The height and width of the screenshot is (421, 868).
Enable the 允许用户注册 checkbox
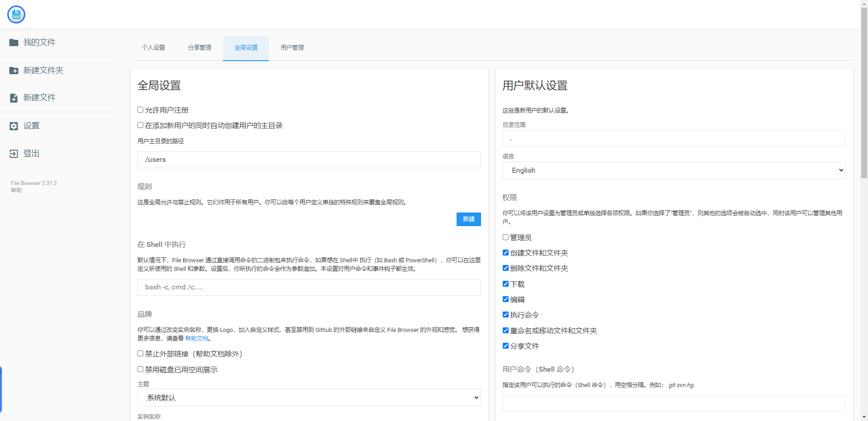tap(140, 109)
